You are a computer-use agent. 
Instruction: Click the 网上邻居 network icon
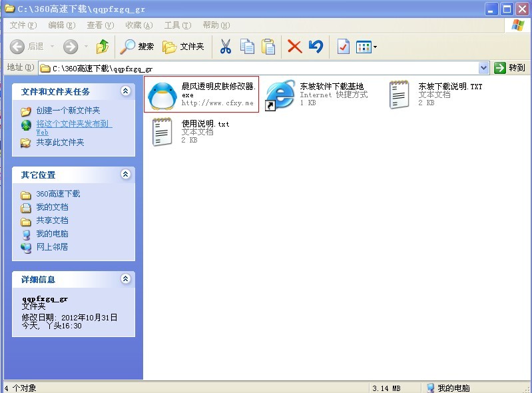26,248
